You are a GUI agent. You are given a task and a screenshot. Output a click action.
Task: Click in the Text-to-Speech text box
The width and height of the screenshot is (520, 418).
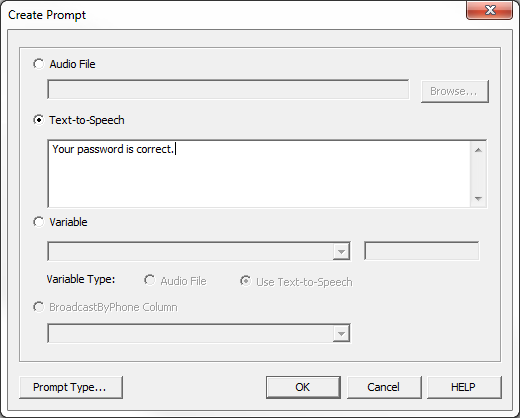[x=259, y=174]
